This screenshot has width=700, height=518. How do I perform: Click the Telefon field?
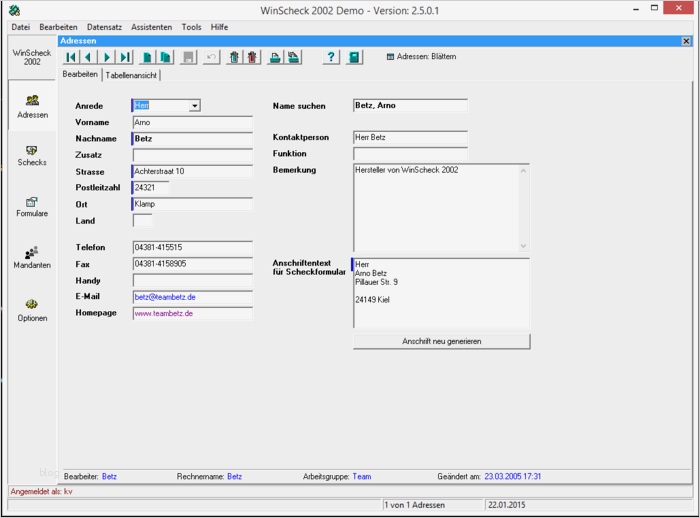tap(192, 247)
